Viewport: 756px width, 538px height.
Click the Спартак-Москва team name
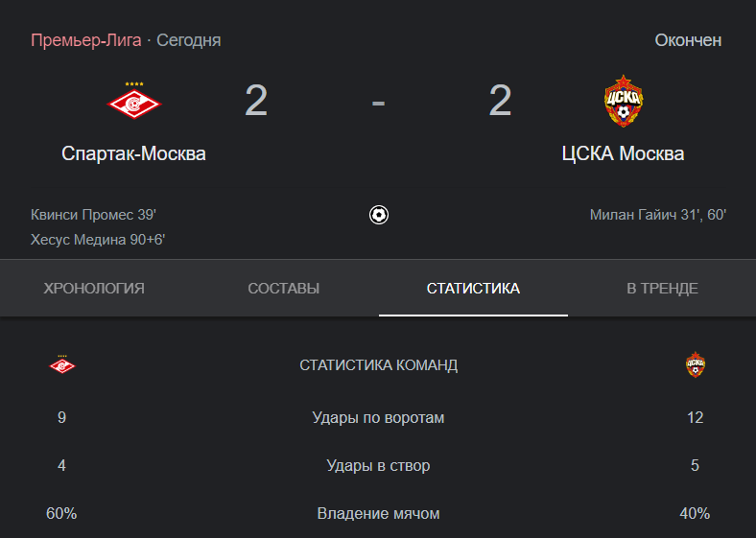(133, 153)
